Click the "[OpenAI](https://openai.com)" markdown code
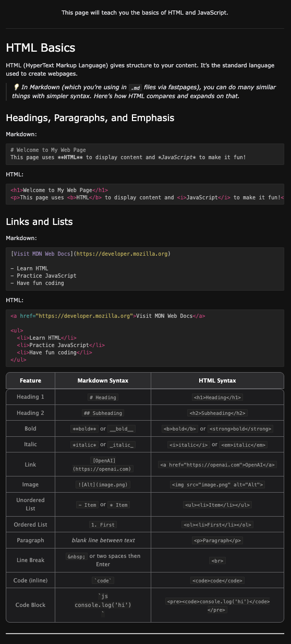291x644 pixels. pyautogui.click(x=103, y=464)
